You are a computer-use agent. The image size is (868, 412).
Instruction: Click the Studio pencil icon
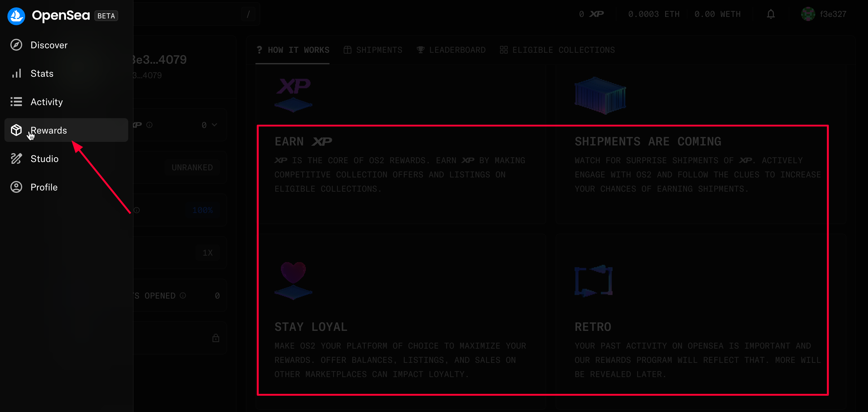[x=16, y=158]
